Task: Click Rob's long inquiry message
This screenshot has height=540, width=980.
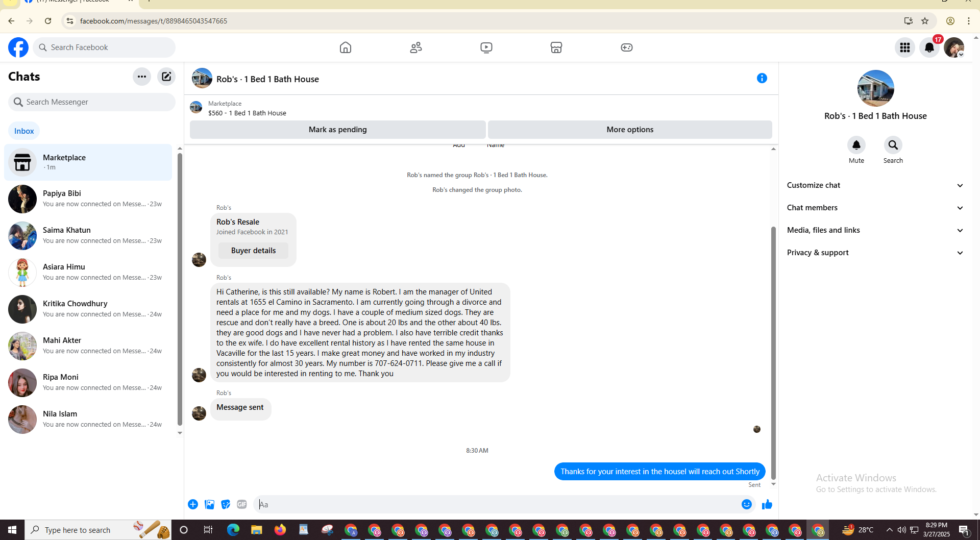Action: tap(360, 333)
